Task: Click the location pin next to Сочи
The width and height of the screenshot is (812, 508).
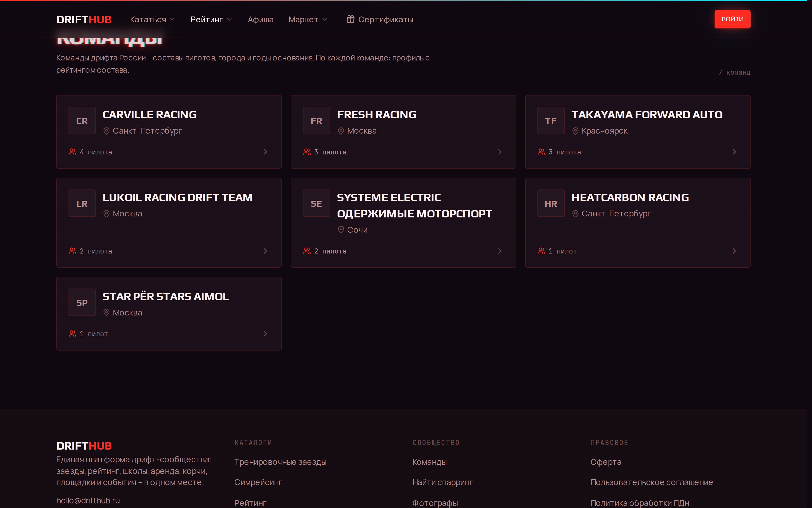Action: (x=341, y=230)
